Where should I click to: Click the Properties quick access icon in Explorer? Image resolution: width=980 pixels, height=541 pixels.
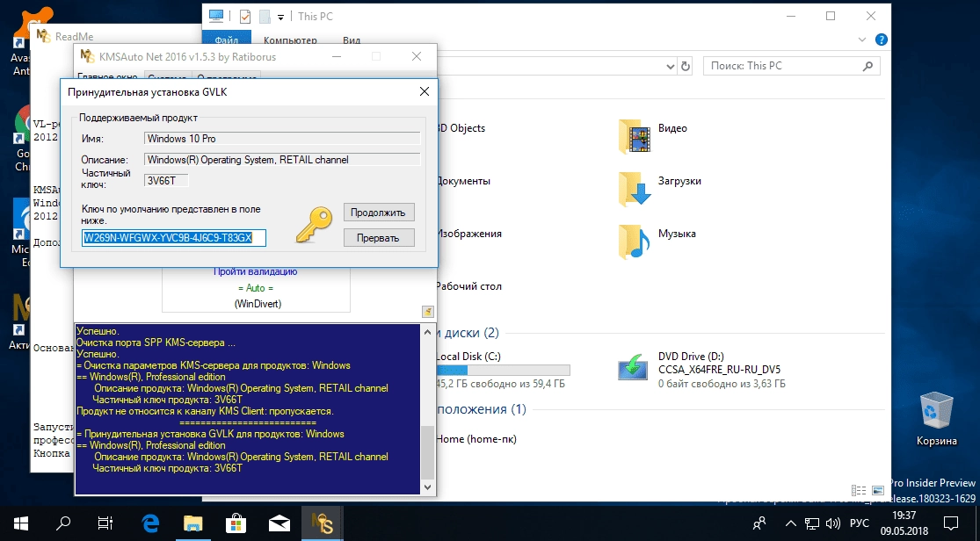(x=245, y=17)
